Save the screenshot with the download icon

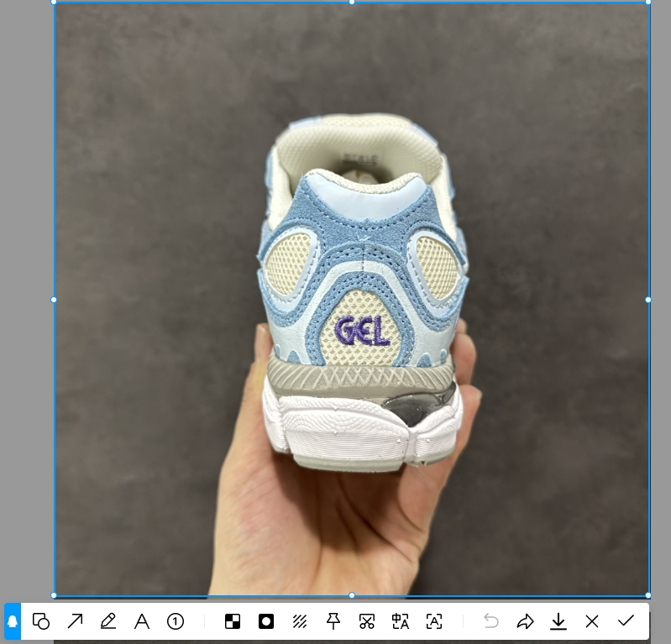pos(558,621)
